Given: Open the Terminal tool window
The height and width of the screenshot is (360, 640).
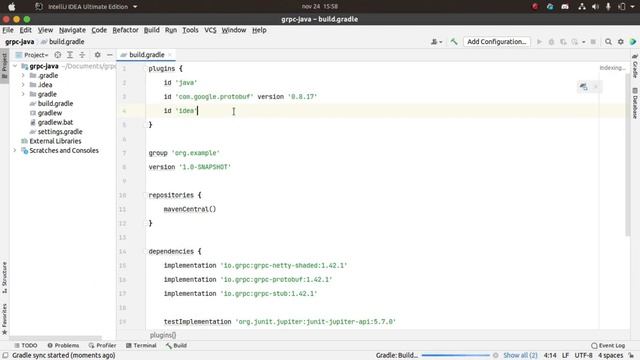Looking at the screenshot, I should [141, 346].
